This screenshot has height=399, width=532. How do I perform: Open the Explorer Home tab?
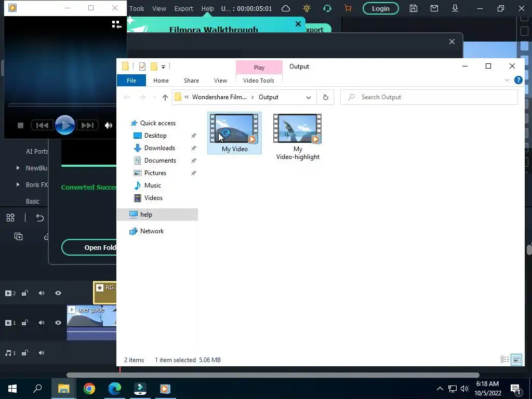(161, 81)
